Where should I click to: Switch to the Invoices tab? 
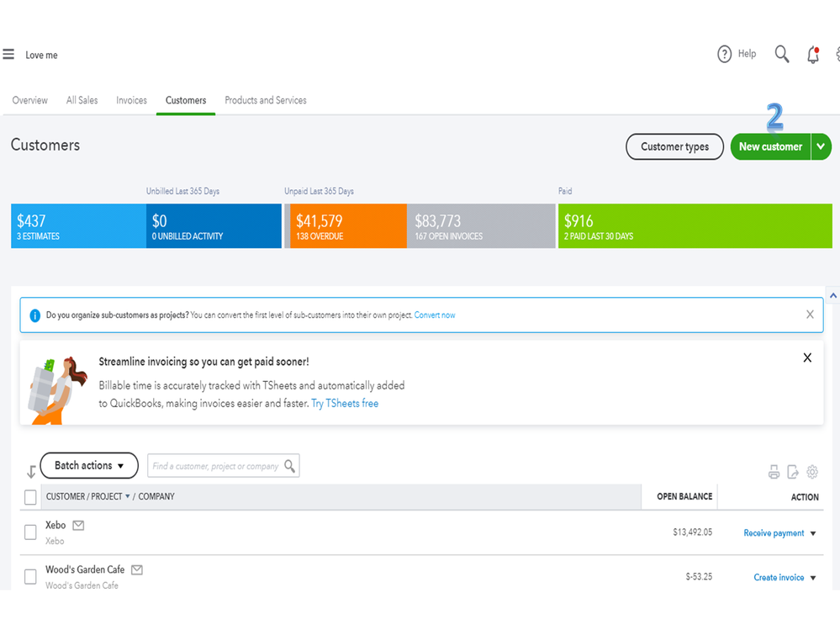[131, 100]
